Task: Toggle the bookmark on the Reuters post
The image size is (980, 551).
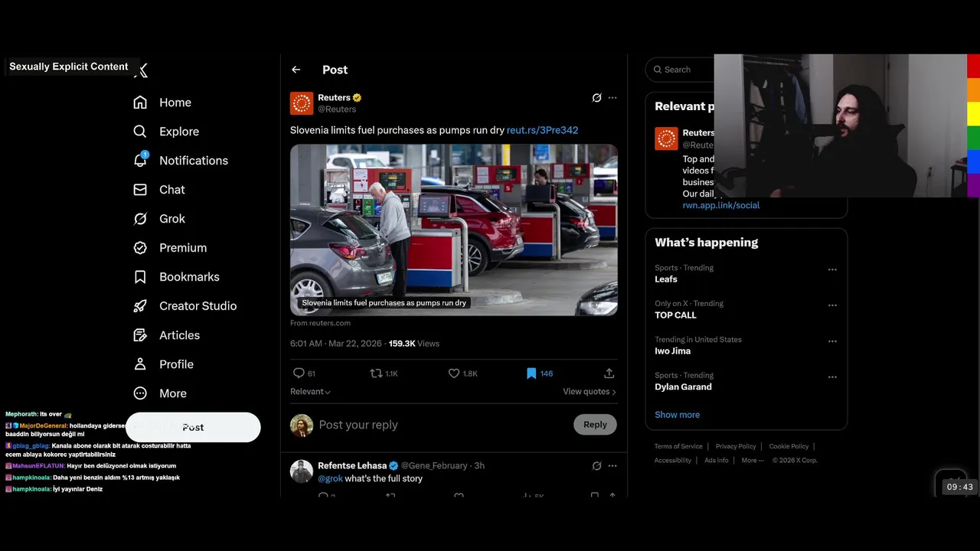Action: pos(531,373)
